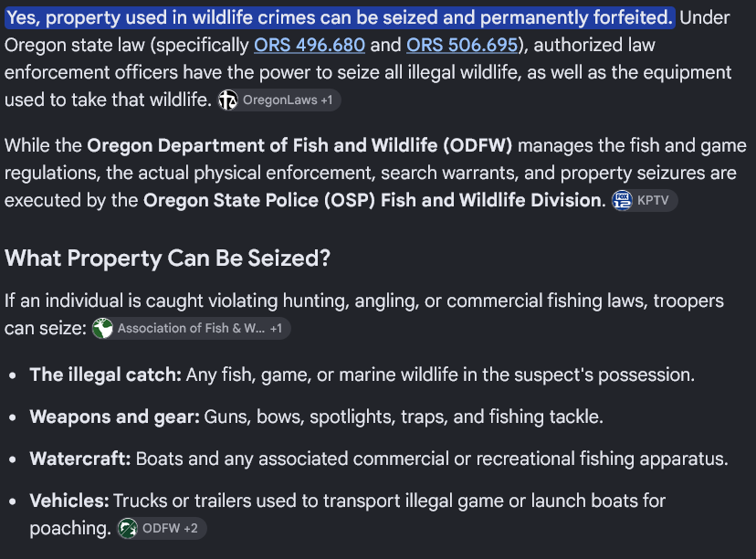
Task: Open the OregonLaws source chip
Action: pyautogui.click(x=279, y=100)
